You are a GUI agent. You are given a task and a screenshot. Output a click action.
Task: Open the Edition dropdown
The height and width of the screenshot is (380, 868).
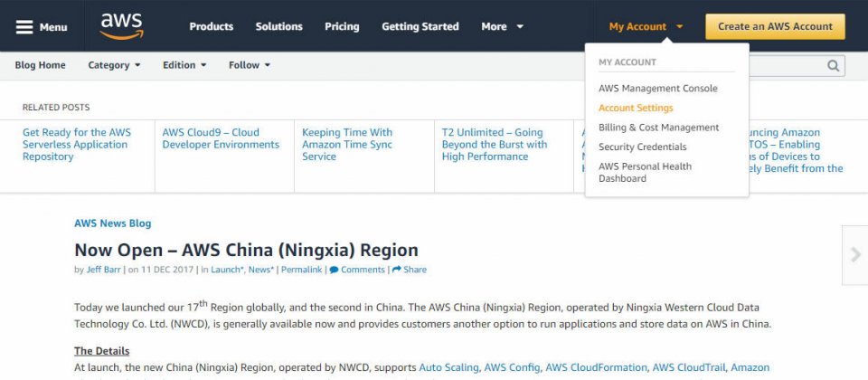point(184,65)
